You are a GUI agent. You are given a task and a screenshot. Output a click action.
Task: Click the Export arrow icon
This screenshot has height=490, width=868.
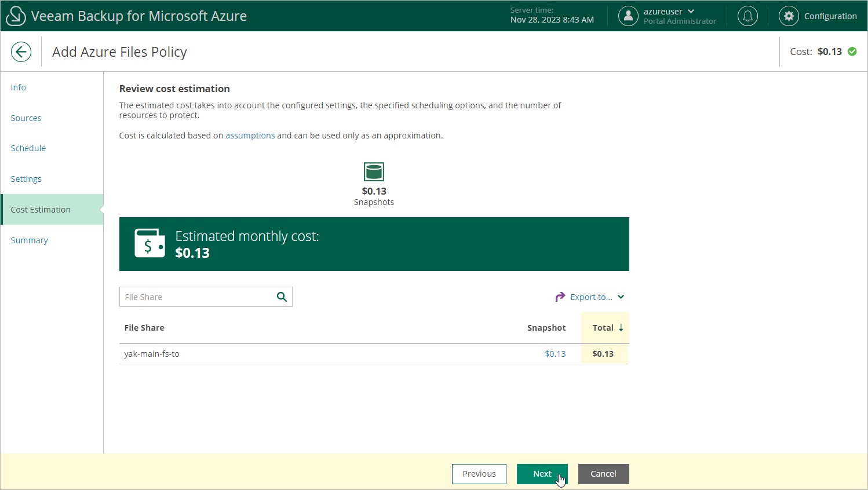560,297
